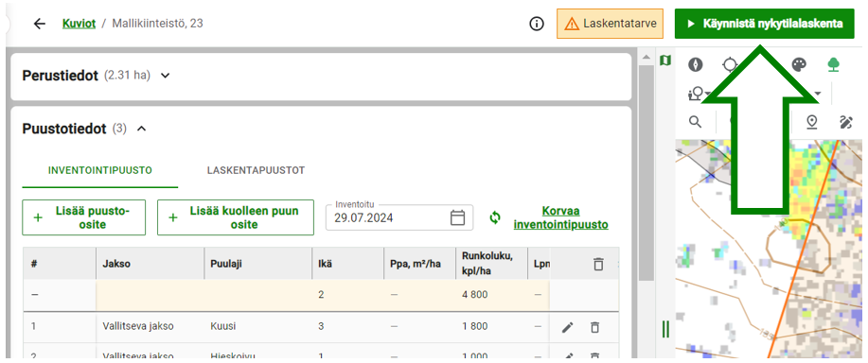Click the trash icon in table header
The width and height of the screenshot is (868, 363).
click(598, 264)
